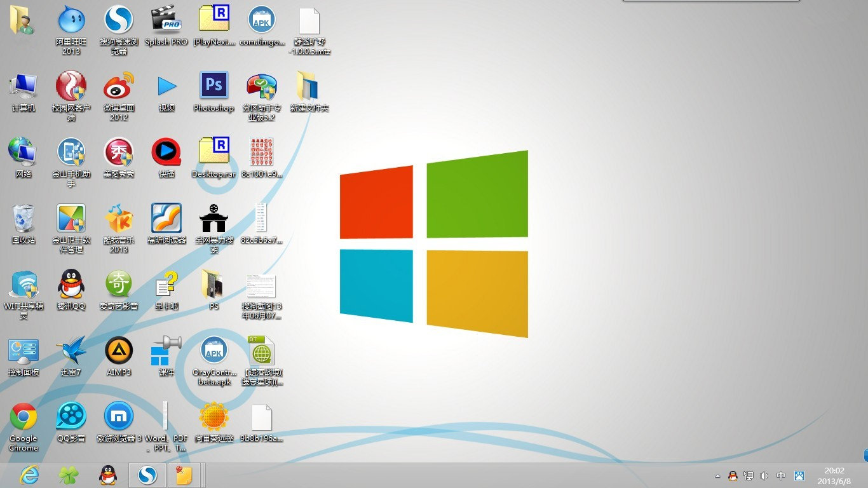
Task: Click the 酷我音乐2013 shortcut
Action: 119,228
